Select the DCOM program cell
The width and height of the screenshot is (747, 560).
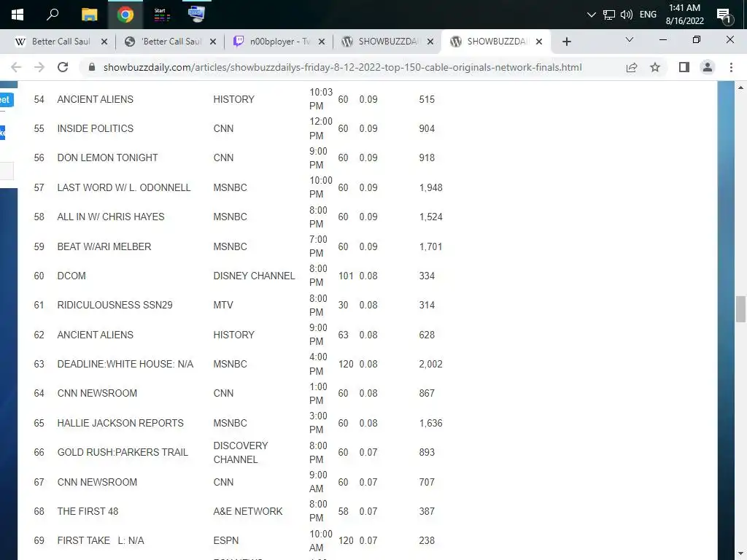[71, 276]
